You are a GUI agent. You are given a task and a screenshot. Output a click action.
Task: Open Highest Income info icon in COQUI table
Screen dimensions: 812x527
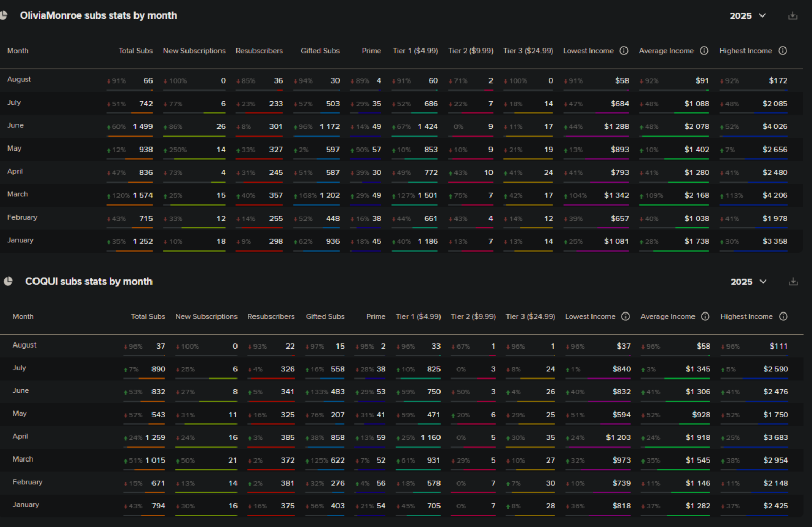pos(783,316)
